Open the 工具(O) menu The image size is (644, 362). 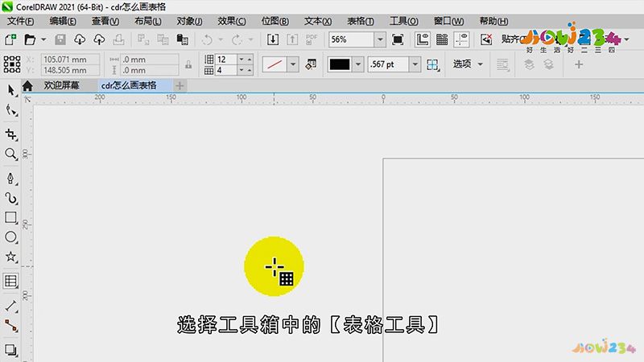[x=404, y=21]
